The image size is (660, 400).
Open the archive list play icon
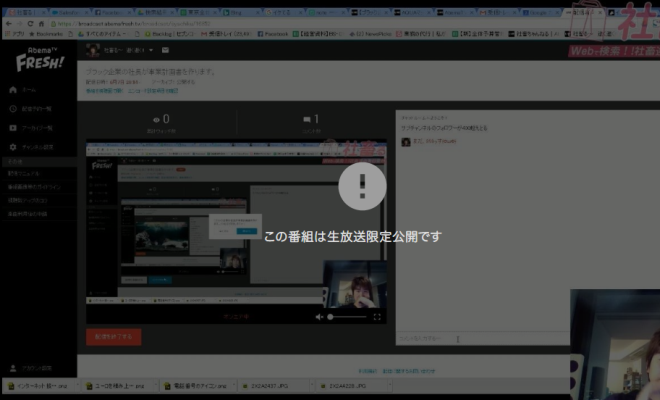pos(13,128)
